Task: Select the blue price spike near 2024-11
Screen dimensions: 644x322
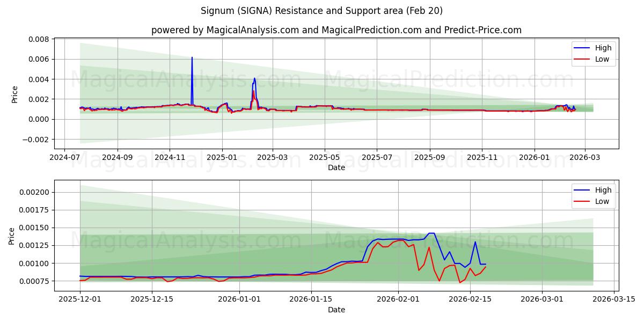Action: (192, 70)
